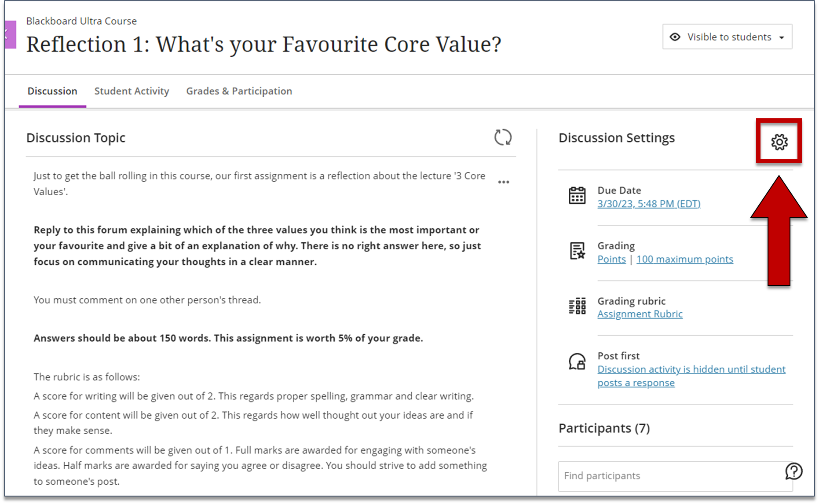This screenshot has width=819, height=504.
Task: Click the Grading document icon
Action: (577, 251)
